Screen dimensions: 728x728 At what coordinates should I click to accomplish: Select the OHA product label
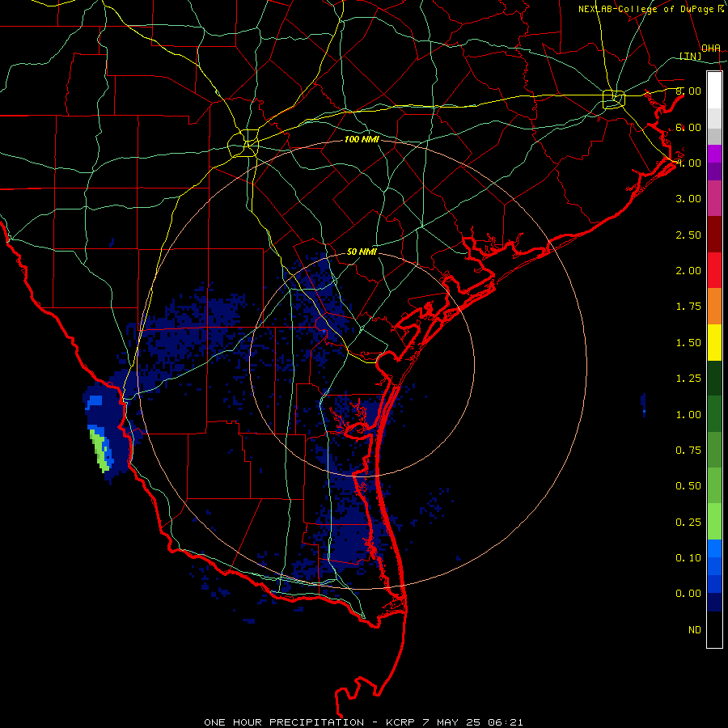[x=711, y=49]
